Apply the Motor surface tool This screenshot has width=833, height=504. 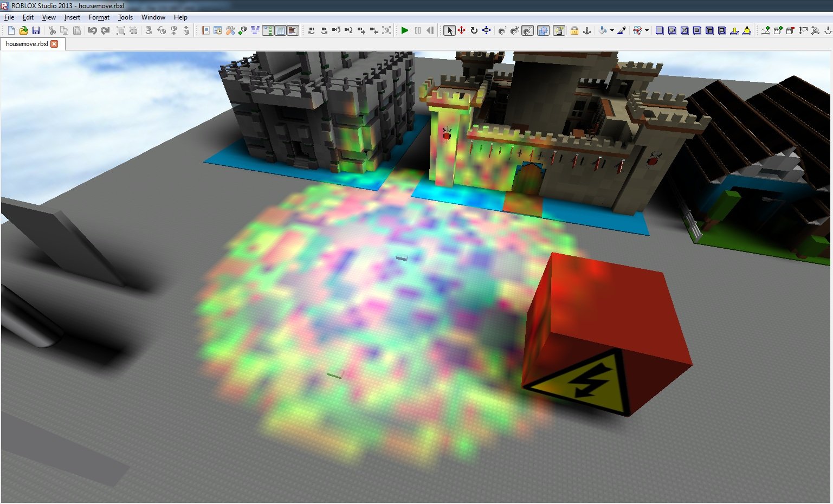pyautogui.click(x=747, y=30)
